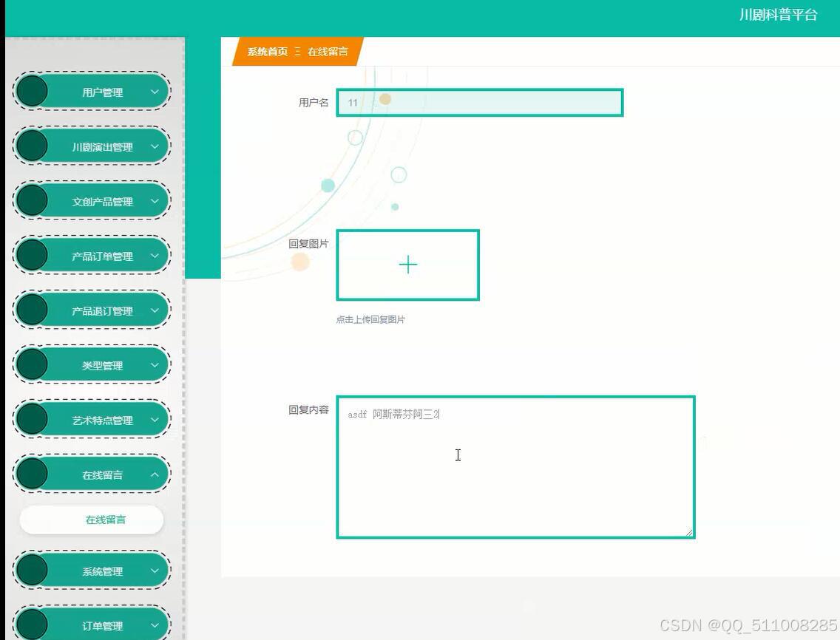Click the 用户名 field label
The height and width of the screenshot is (640, 840).
point(314,102)
